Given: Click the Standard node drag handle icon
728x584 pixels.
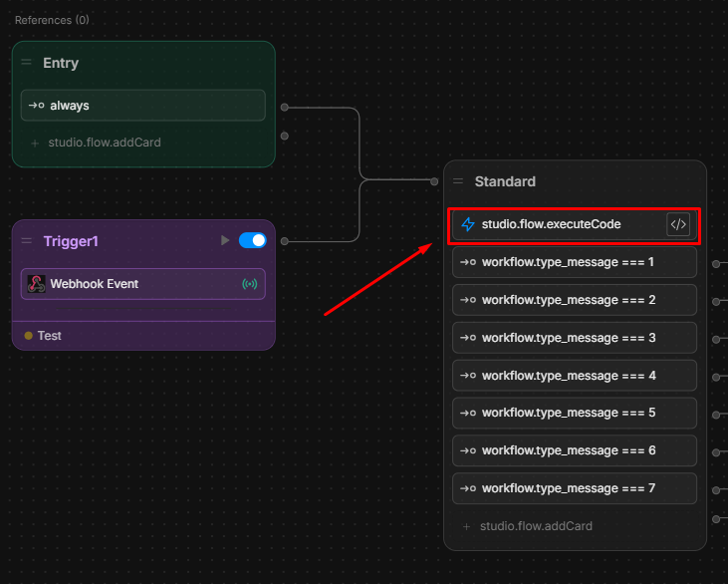Looking at the screenshot, I should pos(458,181).
